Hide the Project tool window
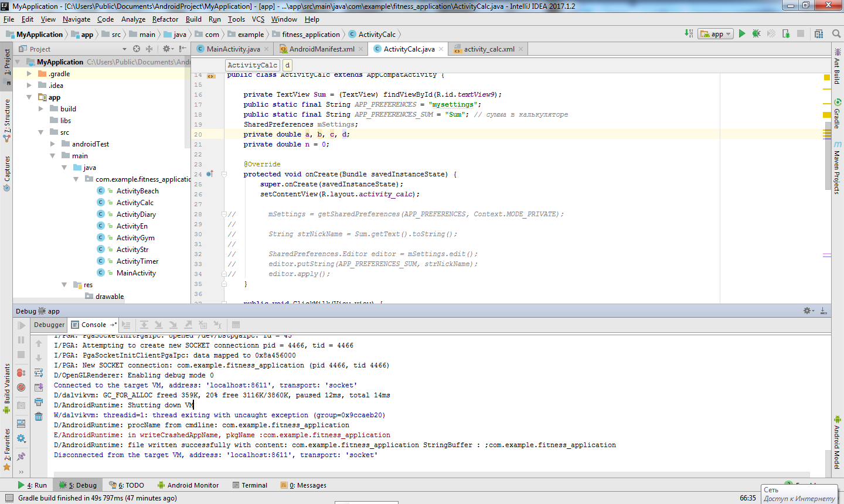The height and width of the screenshot is (504, 844). point(183,49)
